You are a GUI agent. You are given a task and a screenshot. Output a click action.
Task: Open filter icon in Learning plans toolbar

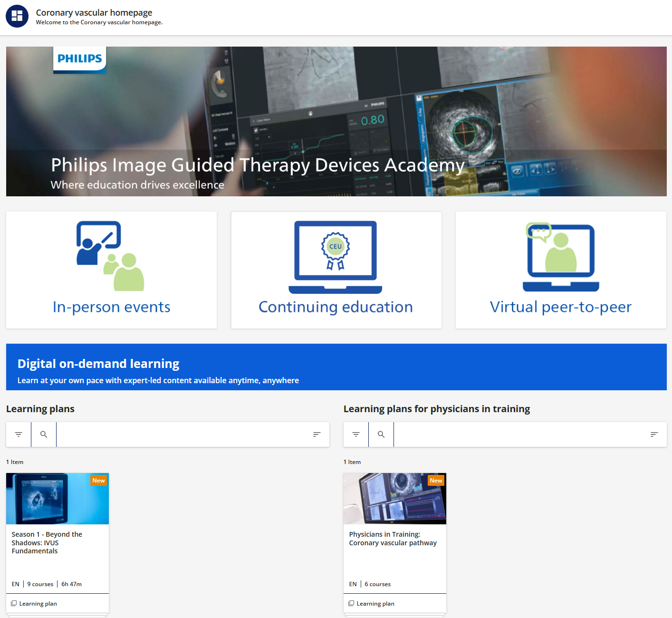[19, 435]
